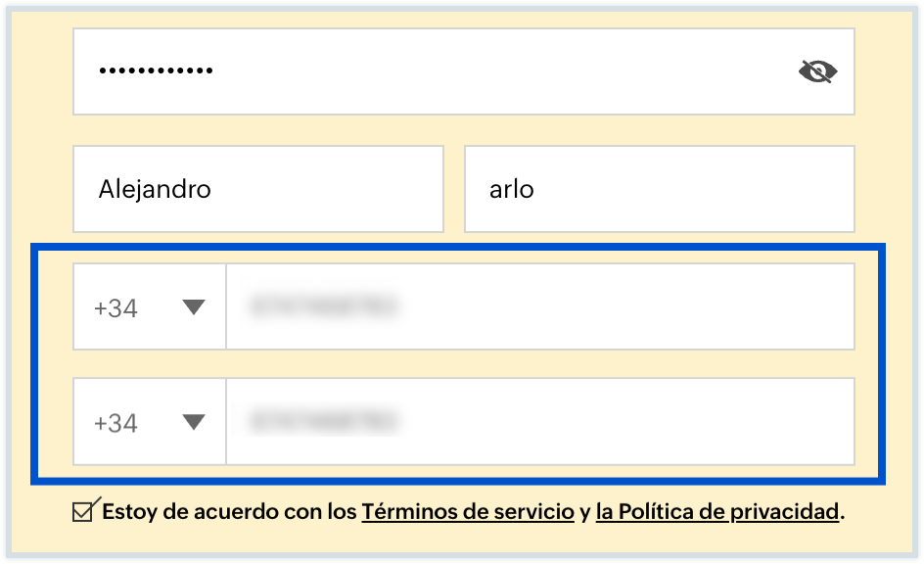This screenshot has height=564, width=924.
Task: Open the Política de privacidad link
Action: 717,511
